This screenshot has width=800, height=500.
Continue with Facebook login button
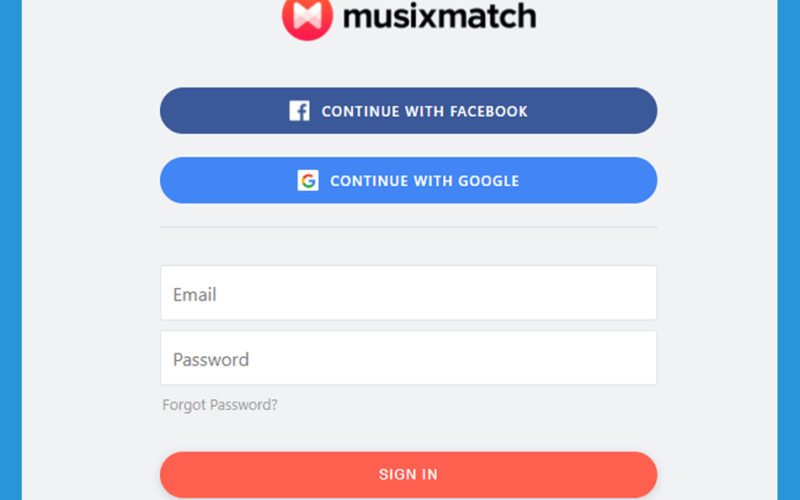(x=408, y=111)
